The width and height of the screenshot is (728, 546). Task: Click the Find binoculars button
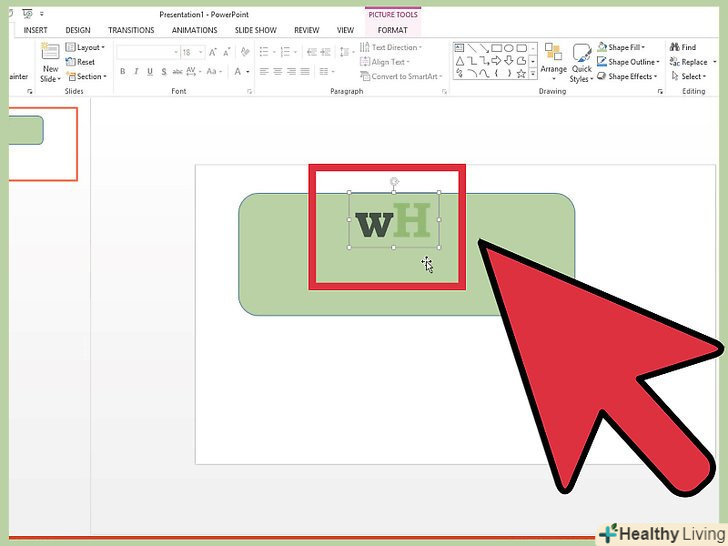point(683,47)
